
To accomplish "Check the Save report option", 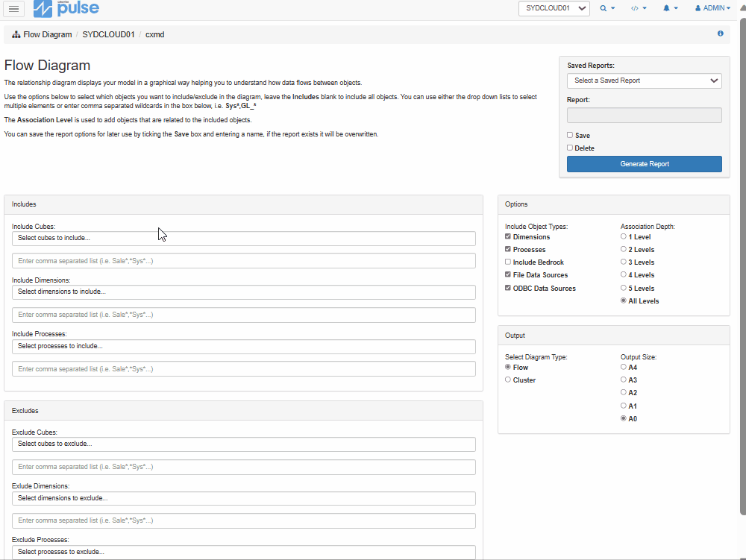I will (569, 135).
